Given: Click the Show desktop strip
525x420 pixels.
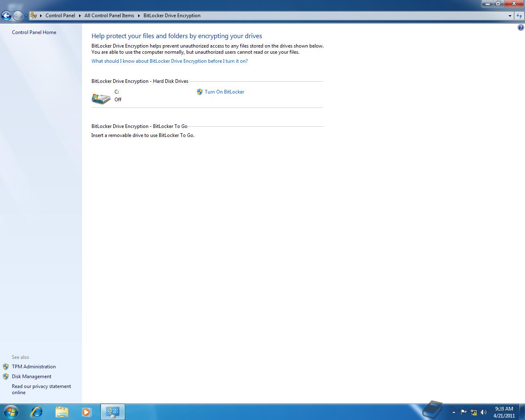Looking at the screenshot, I should tap(522, 412).
